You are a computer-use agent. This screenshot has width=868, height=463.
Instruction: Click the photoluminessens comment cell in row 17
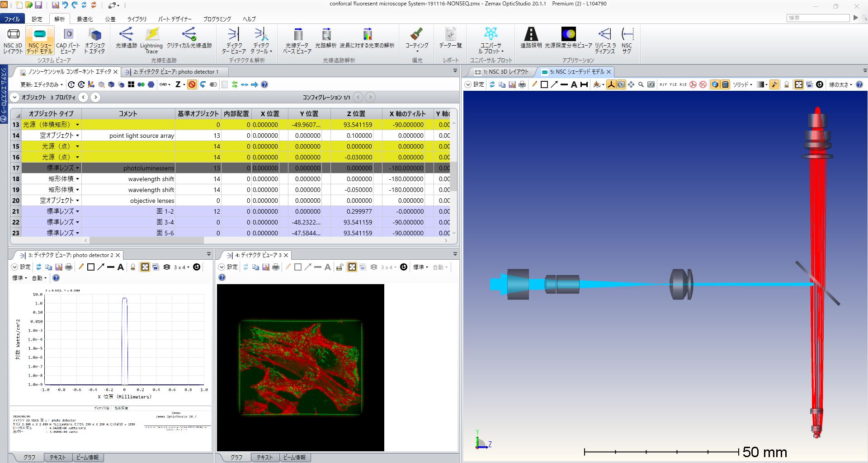pos(128,168)
